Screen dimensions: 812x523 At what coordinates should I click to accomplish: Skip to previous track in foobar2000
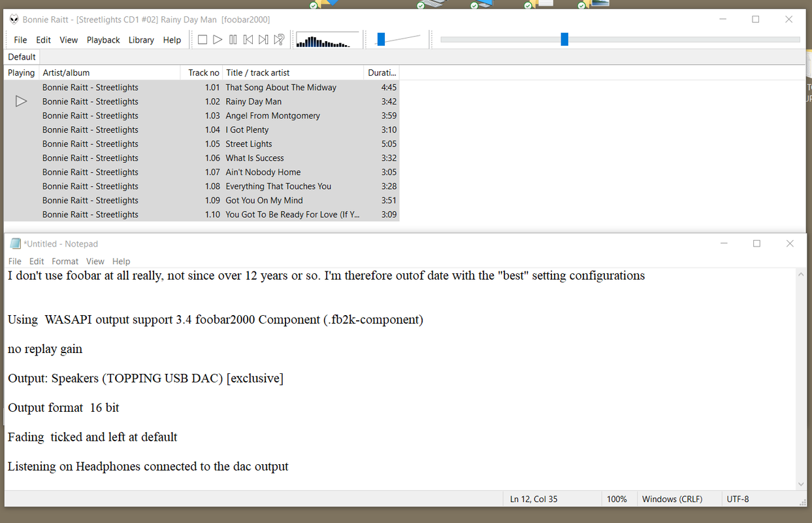(248, 40)
